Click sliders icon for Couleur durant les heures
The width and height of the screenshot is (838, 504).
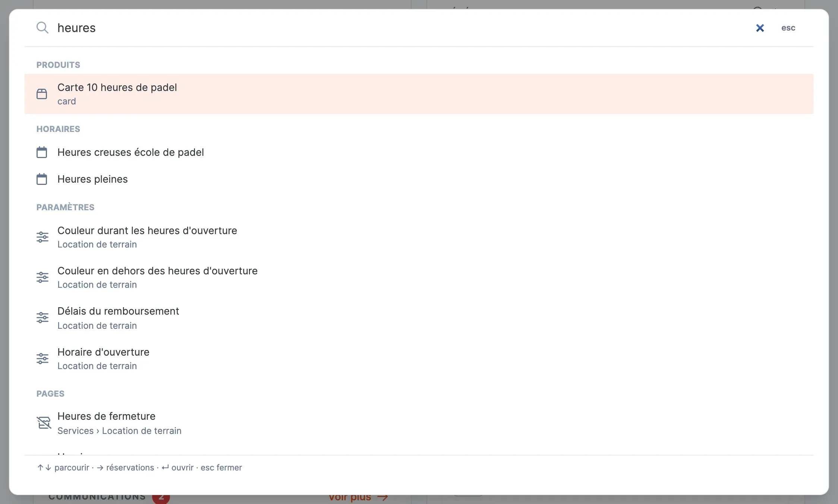[42, 237]
